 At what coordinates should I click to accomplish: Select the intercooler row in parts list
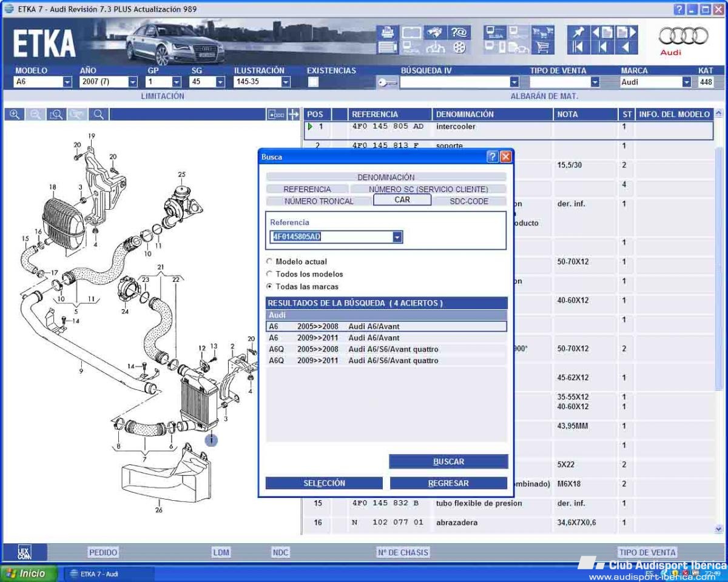(508, 130)
